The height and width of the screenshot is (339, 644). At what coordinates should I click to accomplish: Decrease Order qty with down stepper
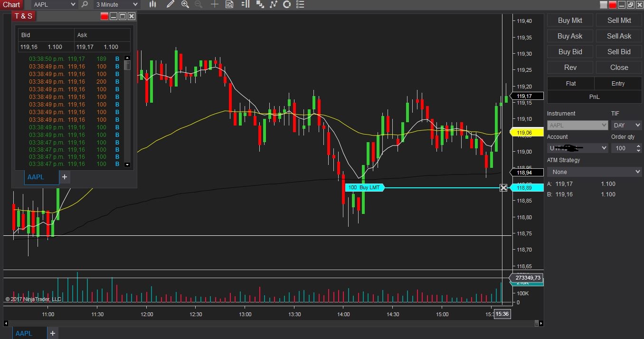638,151
